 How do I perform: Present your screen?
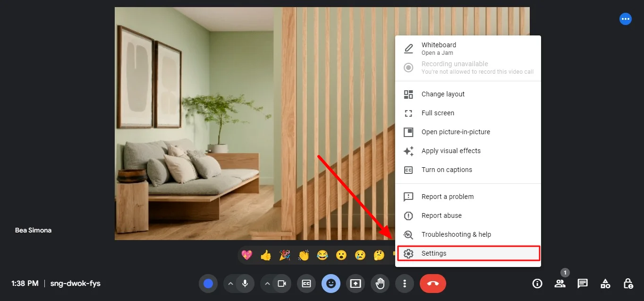tap(356, 283)
